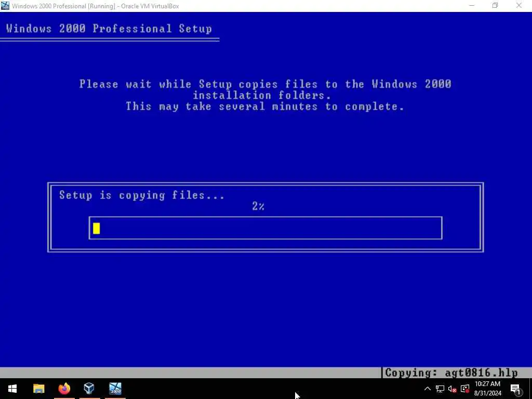Click the 'Copying: agt0816.hlp' status text

click(451, 373)
